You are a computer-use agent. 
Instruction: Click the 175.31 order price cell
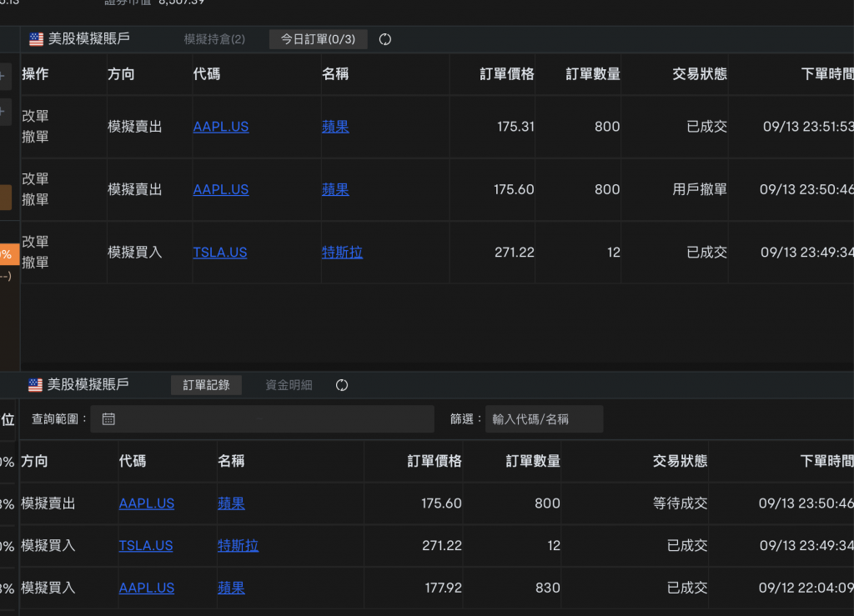[x=515, y=127]
